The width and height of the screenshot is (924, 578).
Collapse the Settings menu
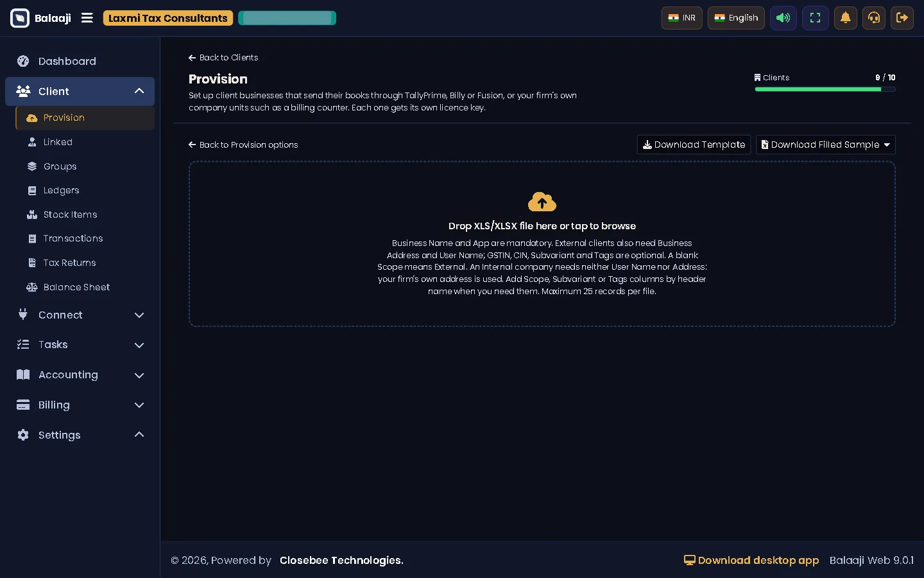pyautogui.click(x=80, y=435)
